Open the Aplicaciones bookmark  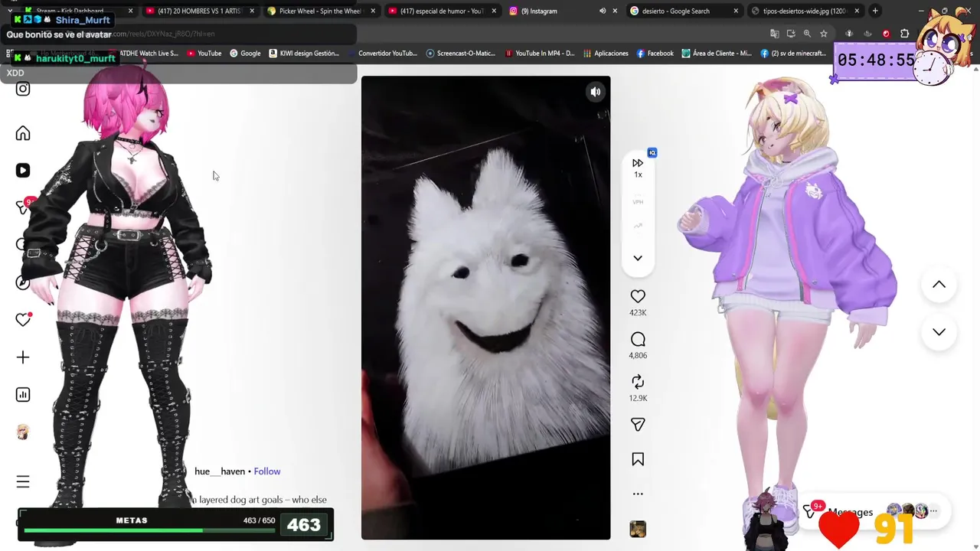point(606,54)
